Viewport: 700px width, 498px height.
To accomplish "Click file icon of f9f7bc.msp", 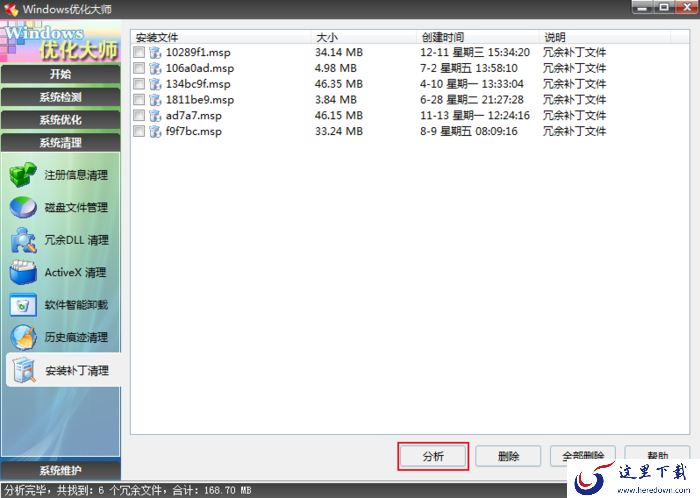I will (155, 131).
